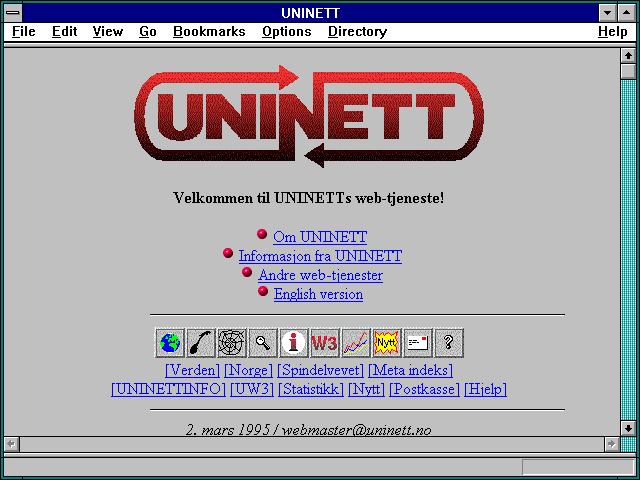
Task: Click the globe Verden icon
Action: coord(170,342)
